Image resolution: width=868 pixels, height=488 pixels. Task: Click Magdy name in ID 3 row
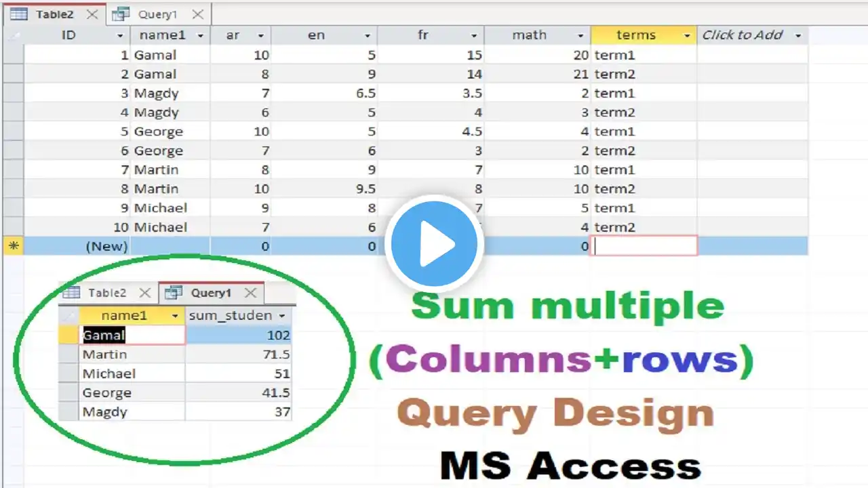(157, 94)
